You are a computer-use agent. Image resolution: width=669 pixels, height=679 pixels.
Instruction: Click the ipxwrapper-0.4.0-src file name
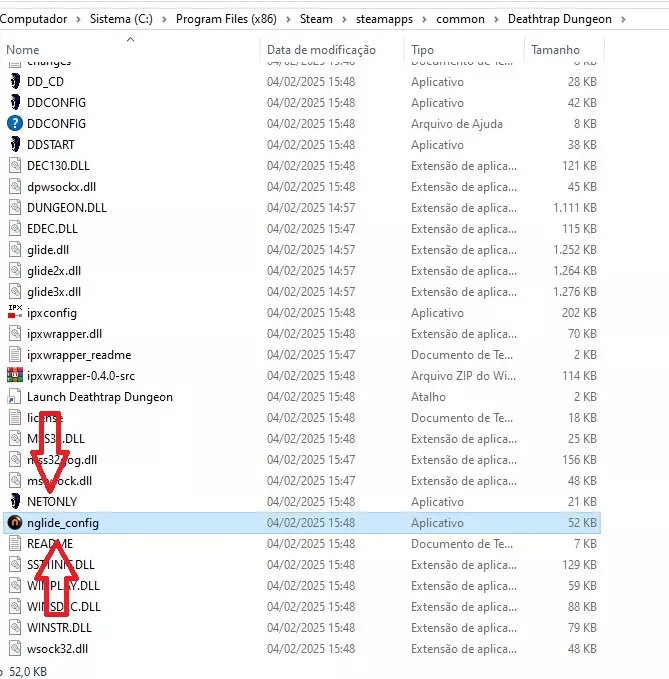[81, 376]
